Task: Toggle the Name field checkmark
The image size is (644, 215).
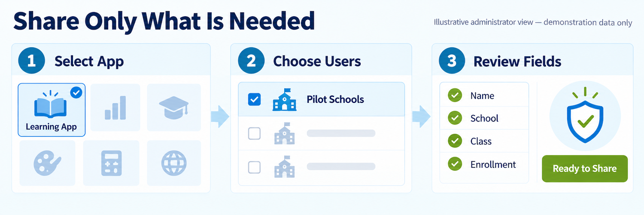Action: (455, 95)
